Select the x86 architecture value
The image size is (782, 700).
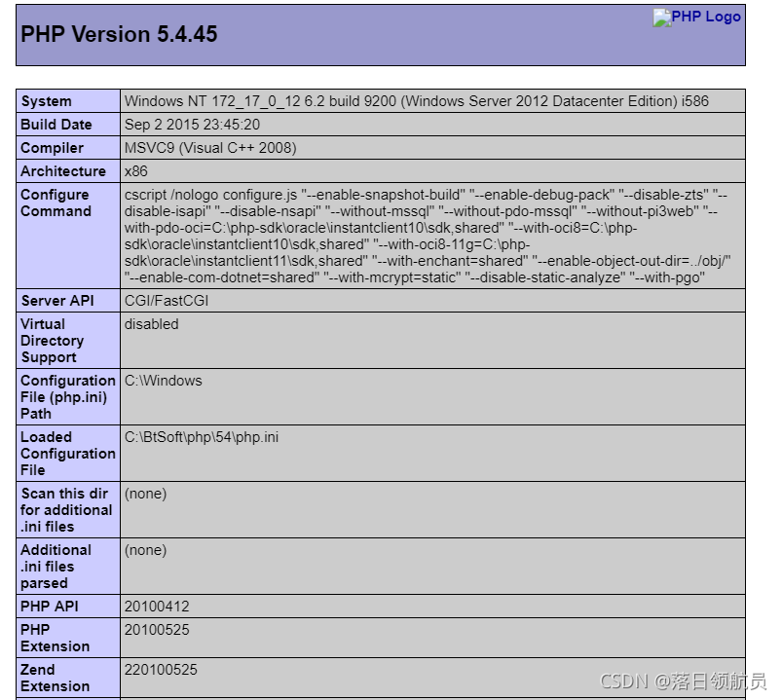(136, 171)
